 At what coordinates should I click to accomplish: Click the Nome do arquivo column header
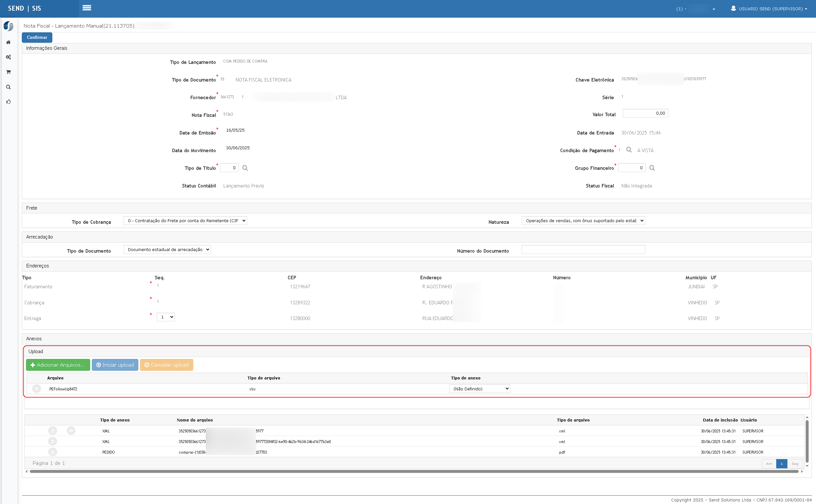click(195, 420)
